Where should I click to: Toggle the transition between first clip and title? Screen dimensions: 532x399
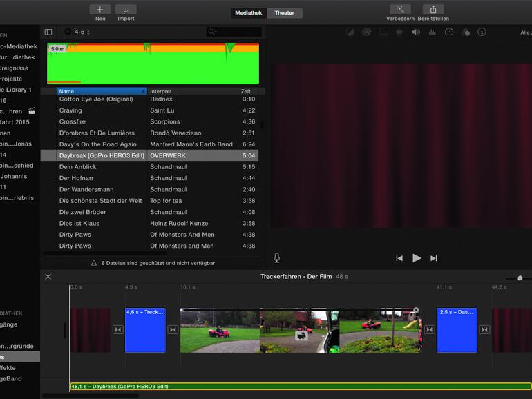coord(117,330)
